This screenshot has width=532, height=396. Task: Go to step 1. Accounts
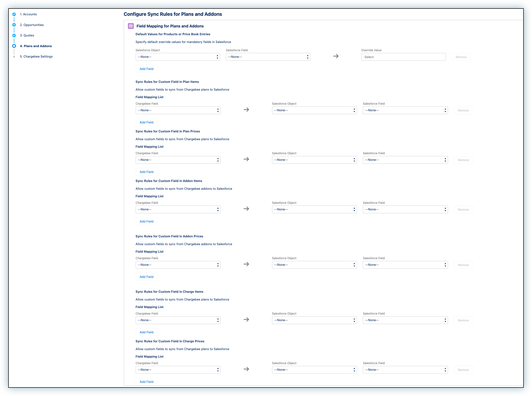pos(28,14)
